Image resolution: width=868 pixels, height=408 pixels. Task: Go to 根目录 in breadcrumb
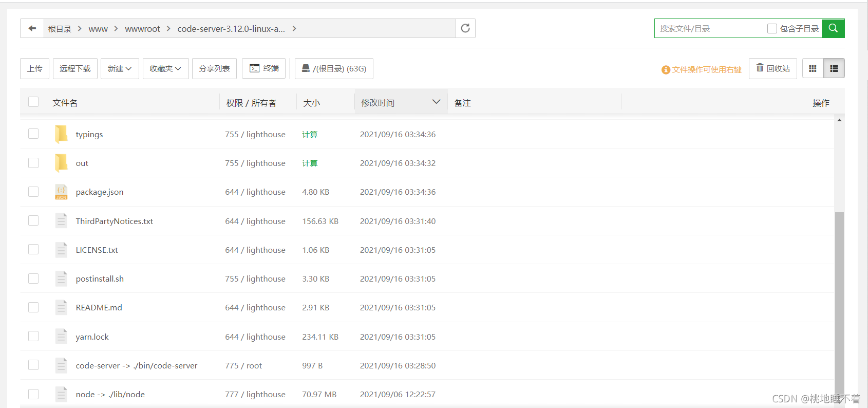[60, 29]
